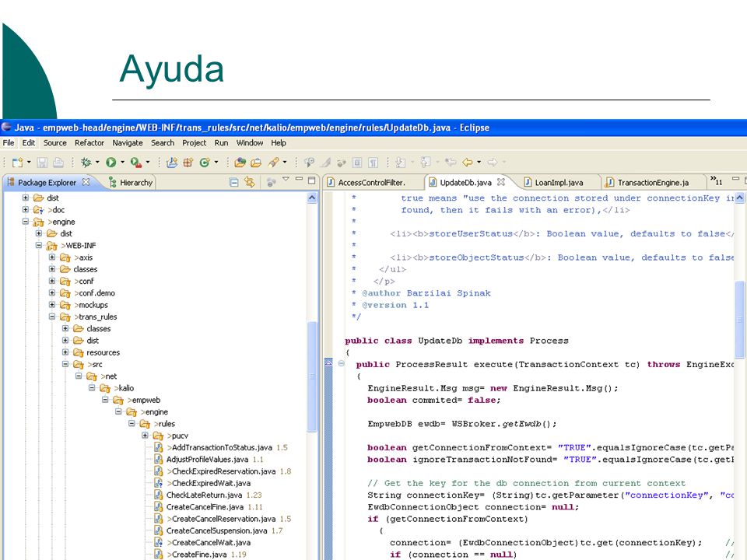
Task: Expand the pucv package node
Action: click(145, 436)
